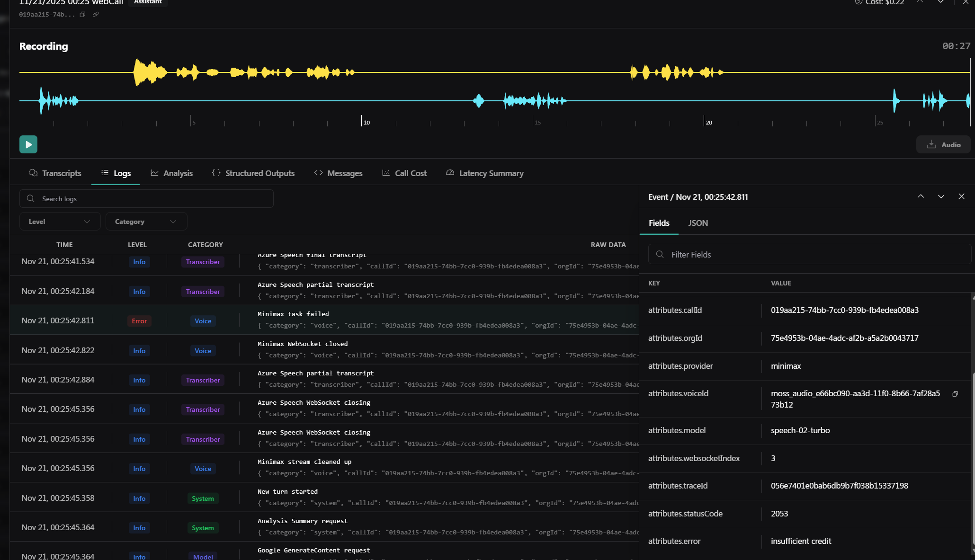Select the Error level badge row
975x560 pixels.
(139, 321)
